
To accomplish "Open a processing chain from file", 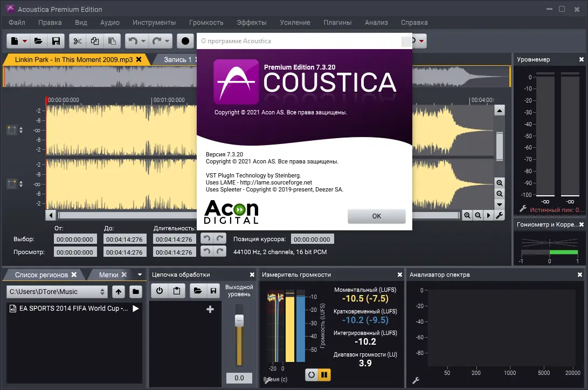I will pyautogui.click(x=199, y=290).
